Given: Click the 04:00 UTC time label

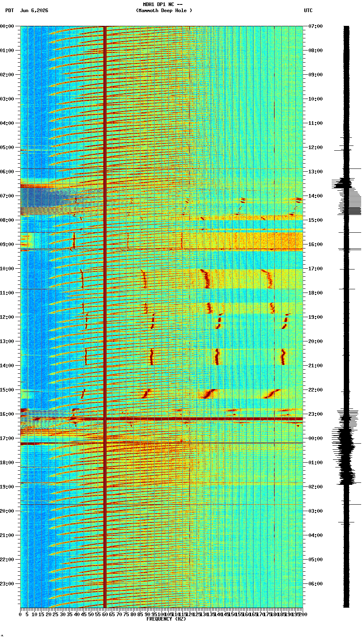Looking at the screenshot, I should pyautogui.click(x=316, y=535).
